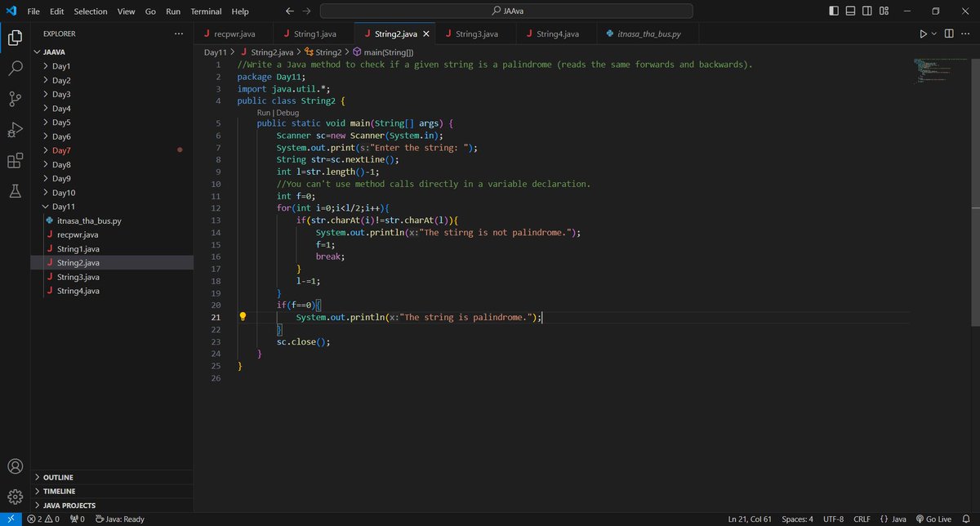Expand the Day1 folder
The image size is (980, 526).
113,66
